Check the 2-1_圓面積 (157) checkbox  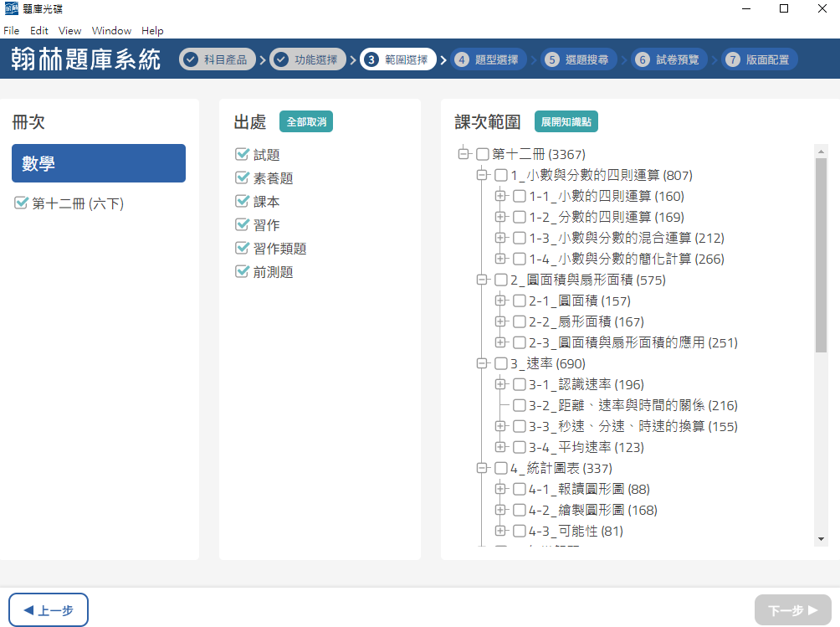pyautogui.click(x=519, y=301)
